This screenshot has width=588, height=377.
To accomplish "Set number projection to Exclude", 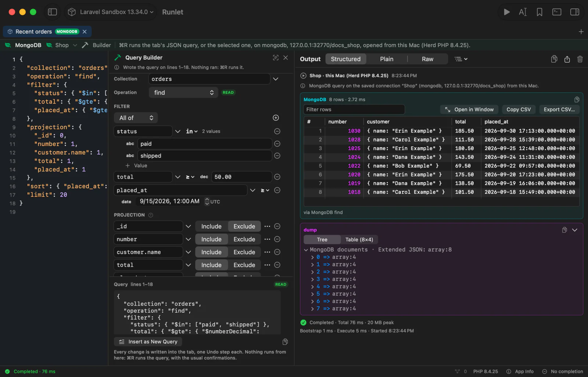I will pos(244,239).
